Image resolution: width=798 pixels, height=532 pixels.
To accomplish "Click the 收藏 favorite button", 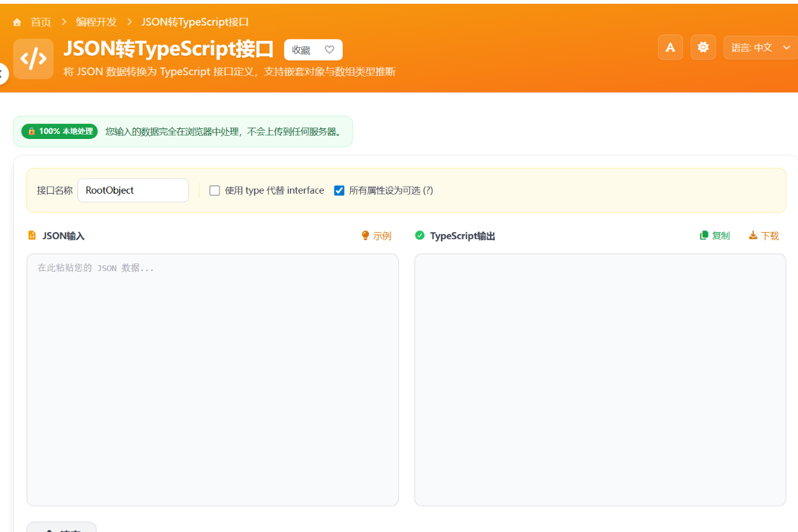I will click(313, 50).
